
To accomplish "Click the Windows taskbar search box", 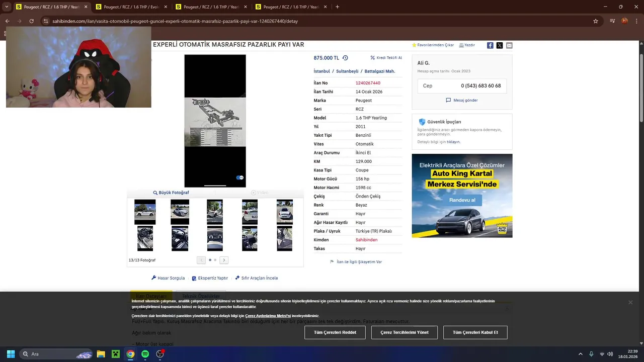I will [56, 354].
